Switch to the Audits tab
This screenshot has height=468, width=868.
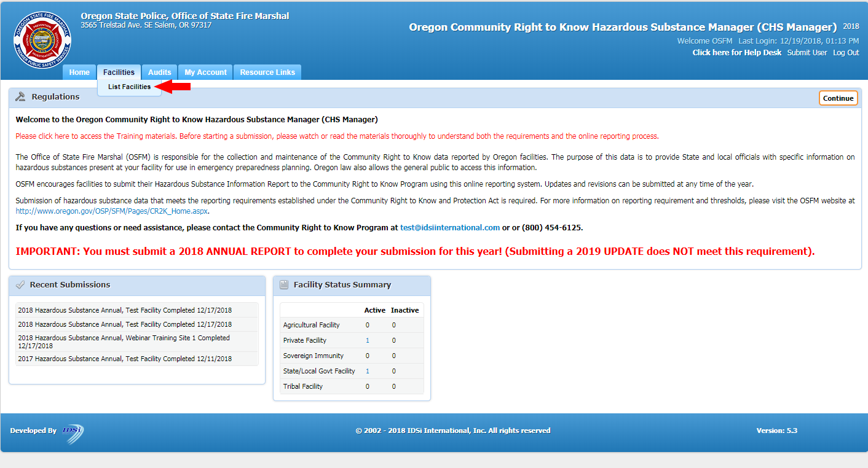tap(160, 72)
